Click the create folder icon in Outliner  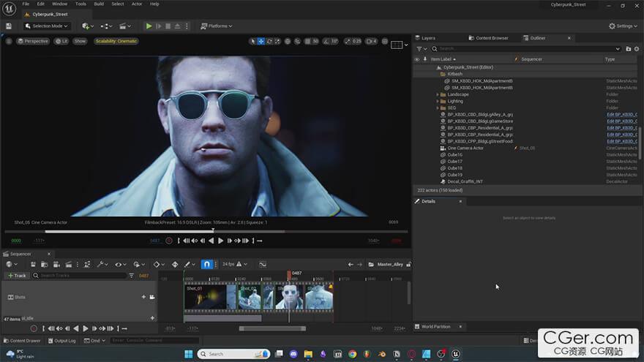(x=628, y=49)
